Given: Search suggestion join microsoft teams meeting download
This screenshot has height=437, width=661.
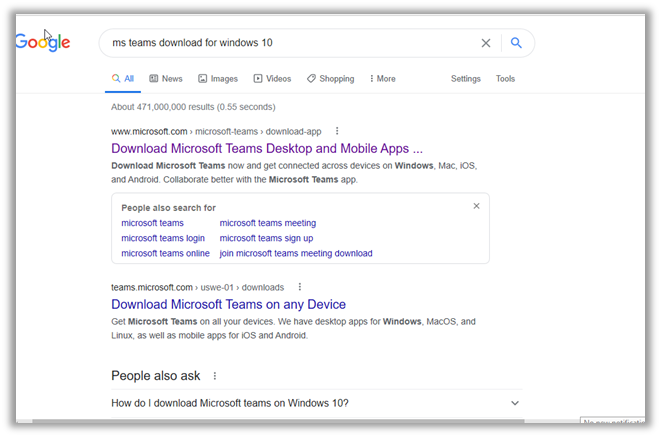Looking at the screenshot, I should click(296, 253).
